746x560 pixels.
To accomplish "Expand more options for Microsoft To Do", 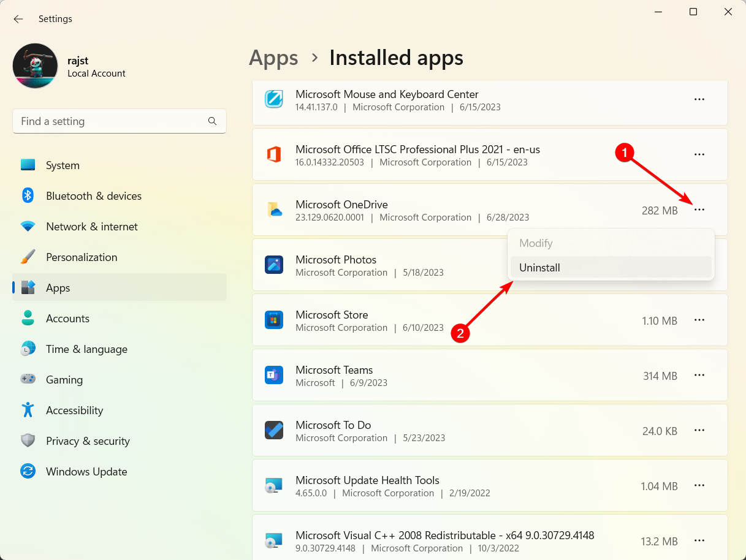I will (699, 431).
